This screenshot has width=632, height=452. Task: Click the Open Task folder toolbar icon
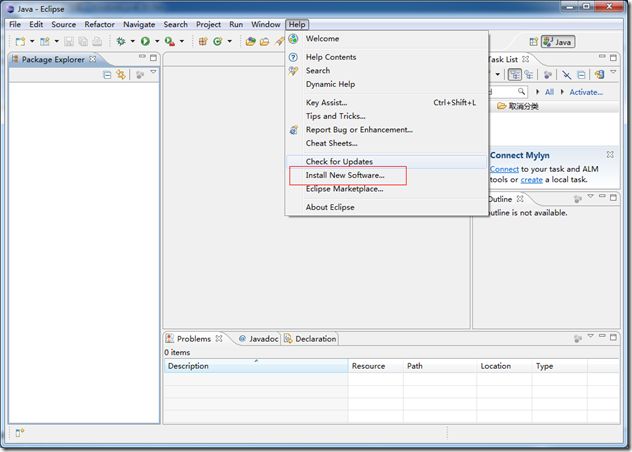264,41
